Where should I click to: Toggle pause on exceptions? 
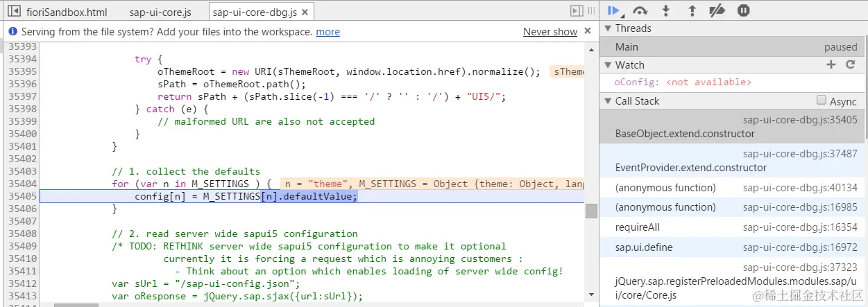pos(743,10)
